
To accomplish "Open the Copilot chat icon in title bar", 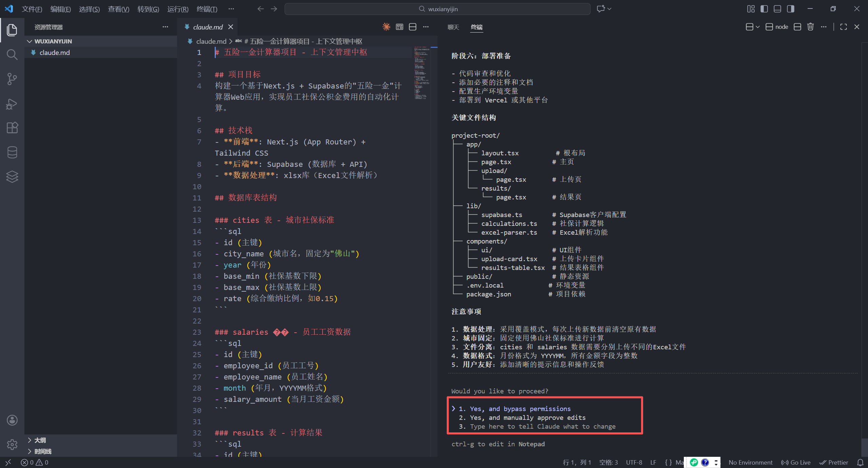I will tap(601, 9).
